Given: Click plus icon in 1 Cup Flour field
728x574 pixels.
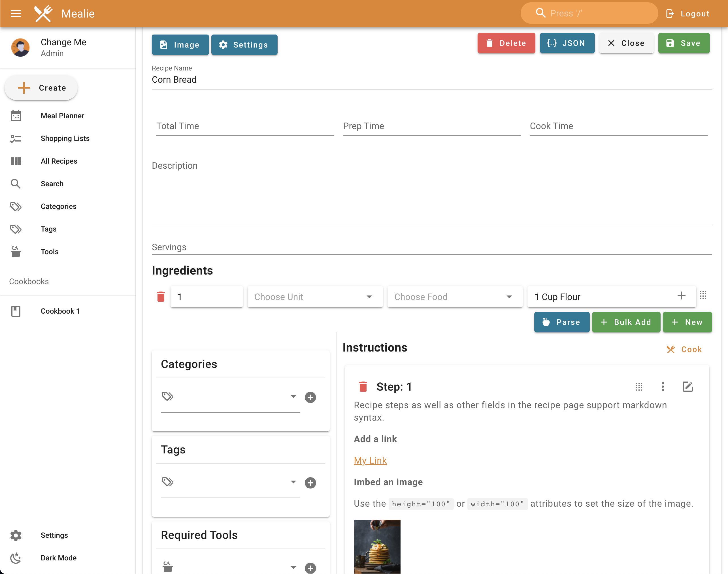Looking at the screenshot, I should 681,295.
